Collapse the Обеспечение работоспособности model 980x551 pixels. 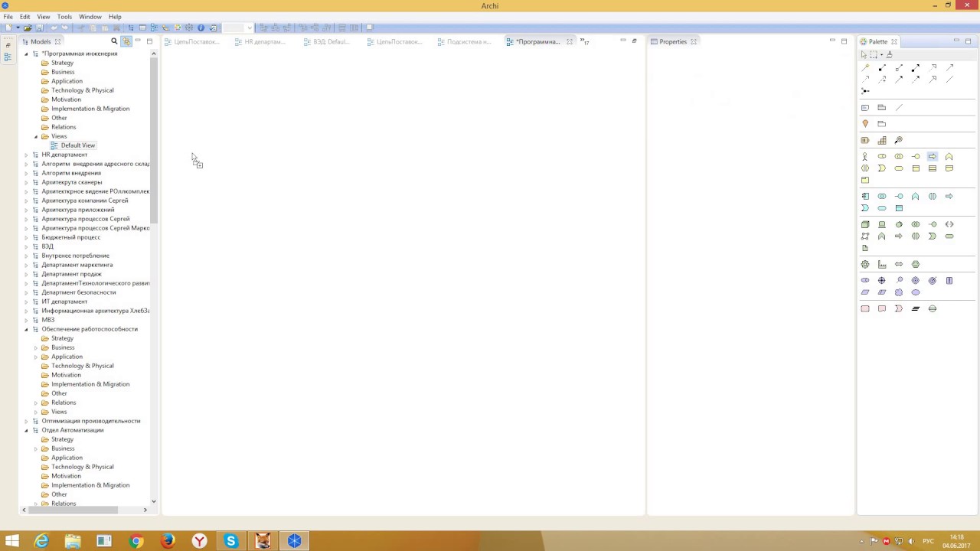point(26,329)
